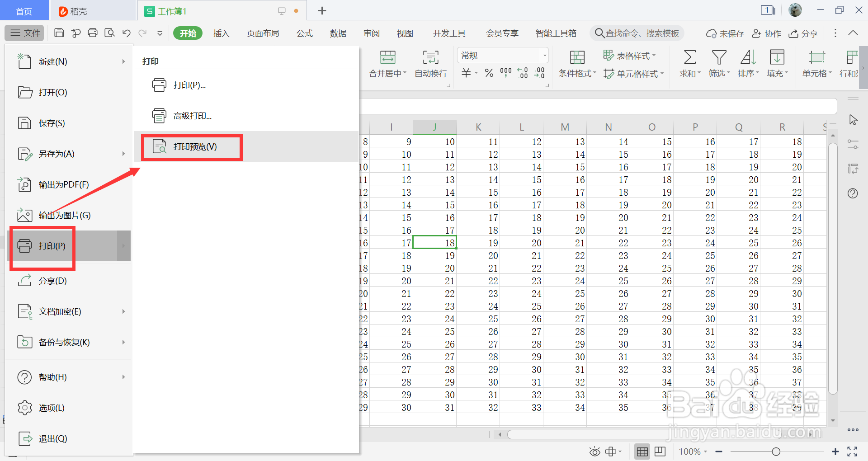Screen dimensions: 868x461
Task: Select 分享(D) in the file menu
Action: pos(69,281)
